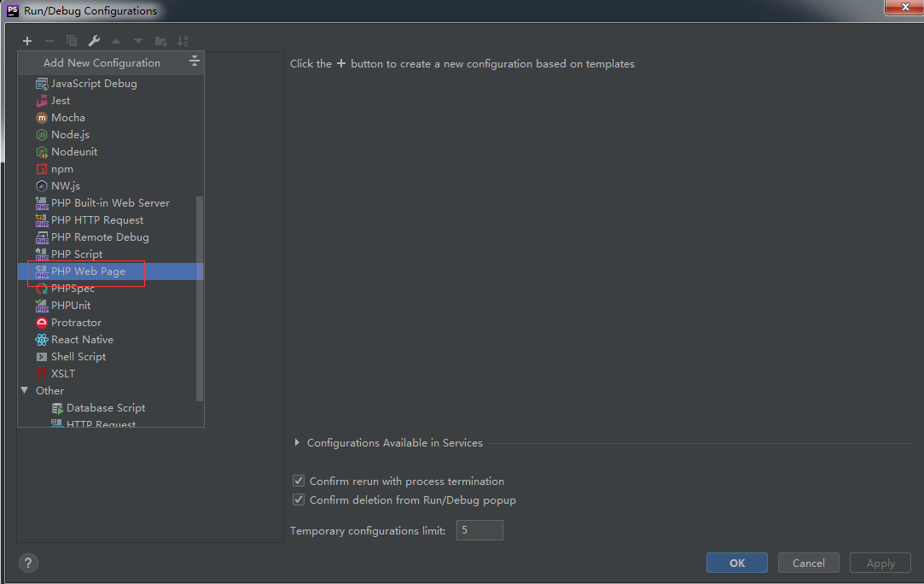Click the Move Down arrow icon

(x=138, y=41)
